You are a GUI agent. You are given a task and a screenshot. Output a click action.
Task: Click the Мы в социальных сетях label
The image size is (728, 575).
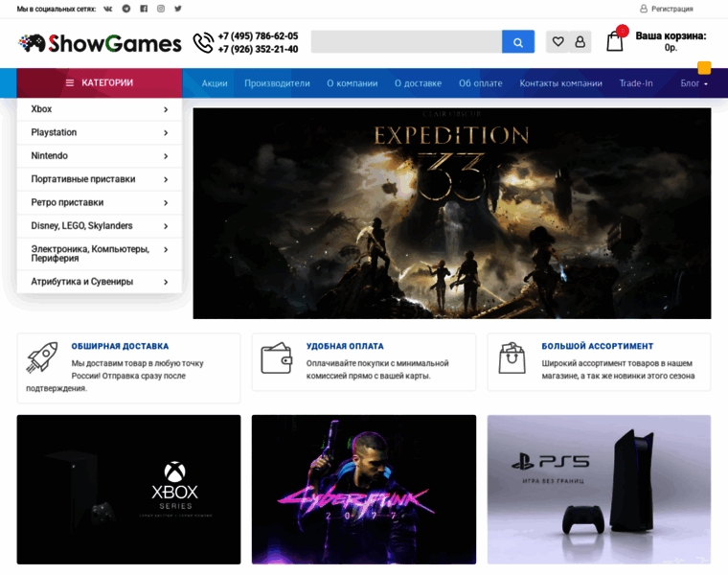[57, 9]
